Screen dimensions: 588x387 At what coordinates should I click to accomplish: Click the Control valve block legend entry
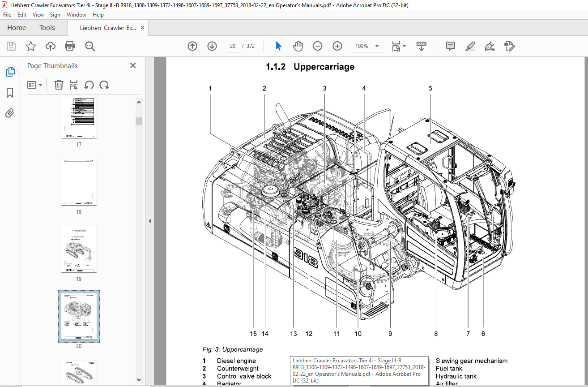[x=244, y=376]
